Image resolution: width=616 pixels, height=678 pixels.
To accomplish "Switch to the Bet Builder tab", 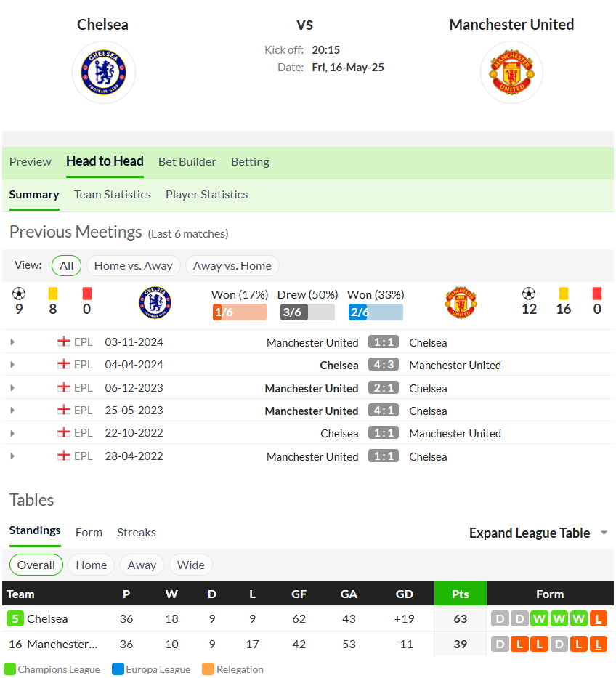I will click(187, 162).
